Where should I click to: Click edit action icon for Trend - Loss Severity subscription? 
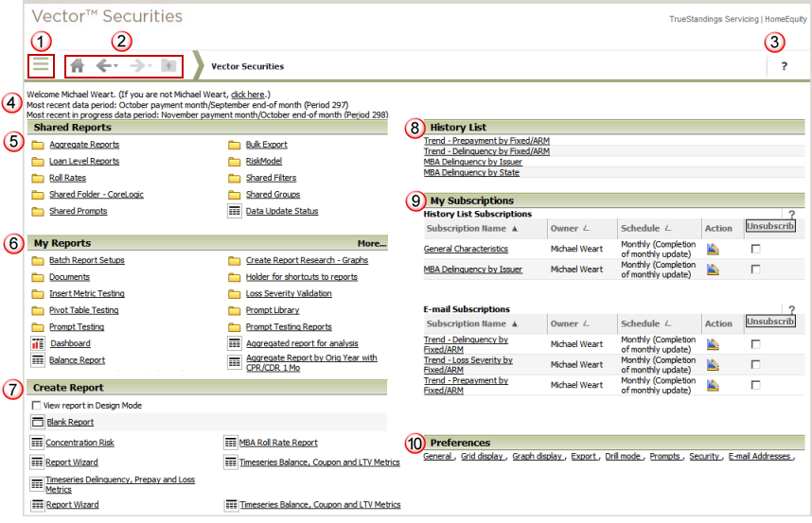click(x=713, y=364)
